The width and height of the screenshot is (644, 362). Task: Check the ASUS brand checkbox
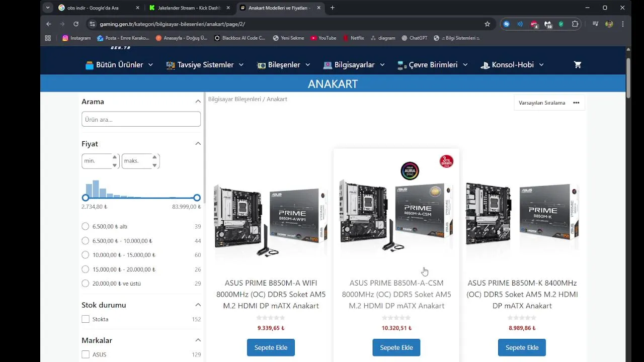click(x=86, y=354)
